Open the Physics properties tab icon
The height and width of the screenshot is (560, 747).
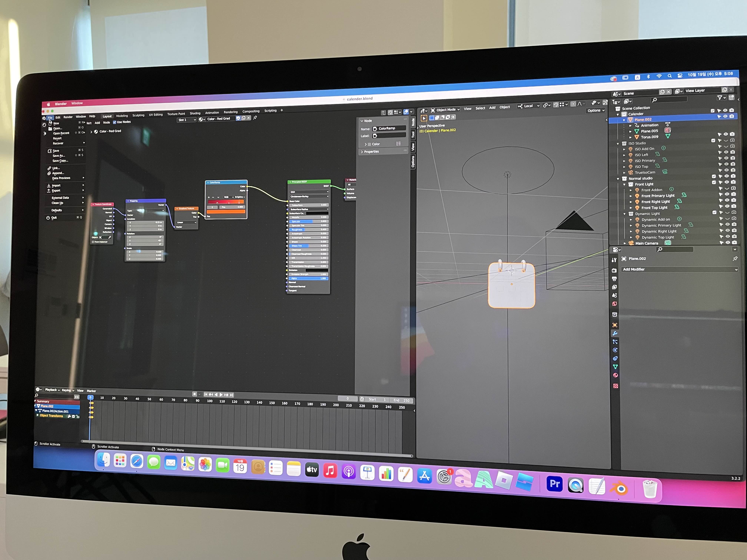[x=615, y=350]
